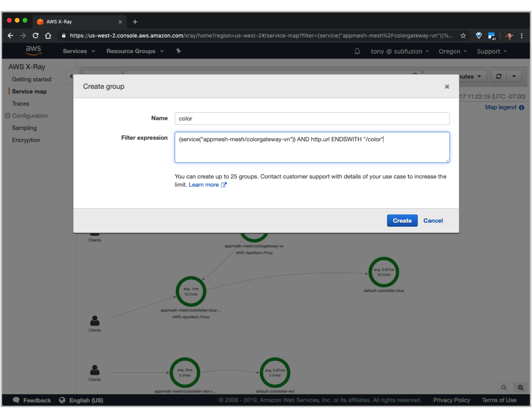
Task: Select Service map in the sidebar
Action: pyautogui.click(x=29, y=91)
